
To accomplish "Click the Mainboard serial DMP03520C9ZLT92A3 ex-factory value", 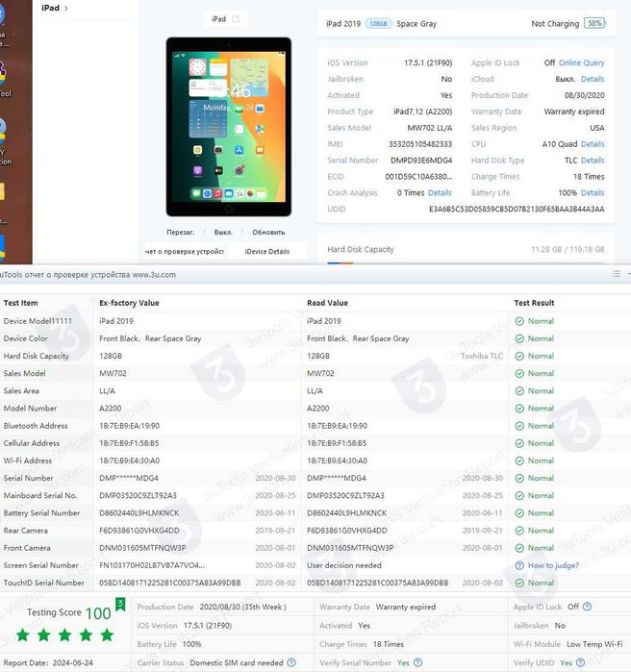I will coord(138,496).
